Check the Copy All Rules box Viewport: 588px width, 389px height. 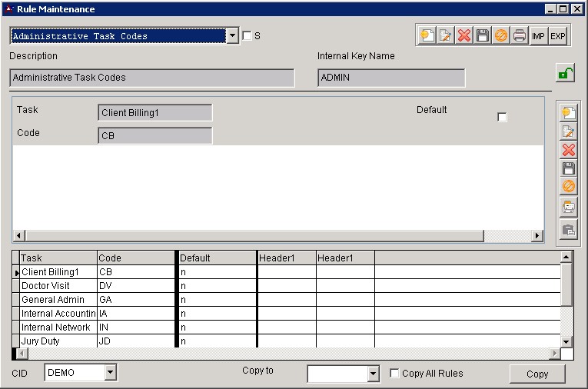[x=395, y=374]
